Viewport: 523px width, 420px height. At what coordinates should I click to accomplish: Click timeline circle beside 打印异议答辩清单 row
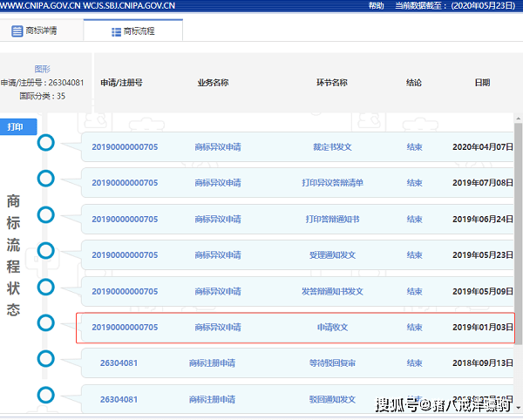[x=46, y=179]
